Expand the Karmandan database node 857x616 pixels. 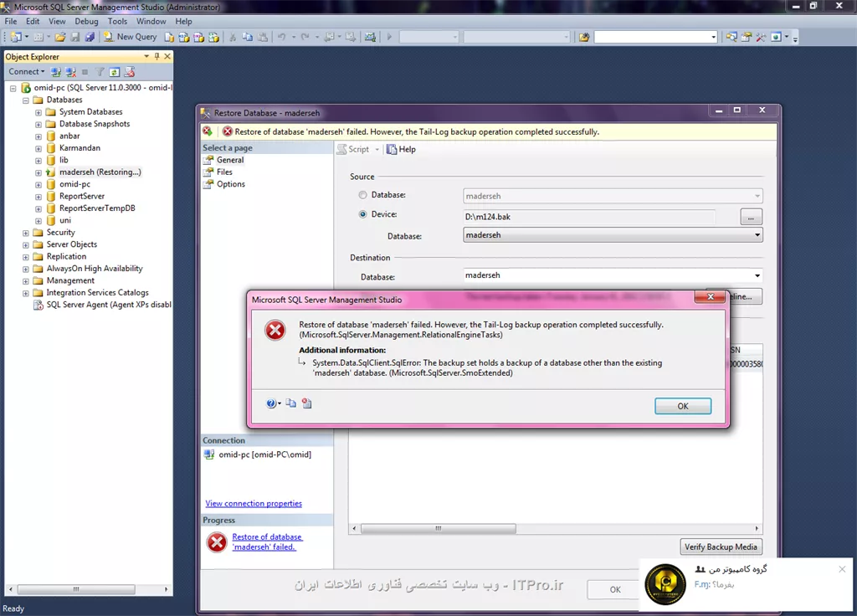click(38, 149)
